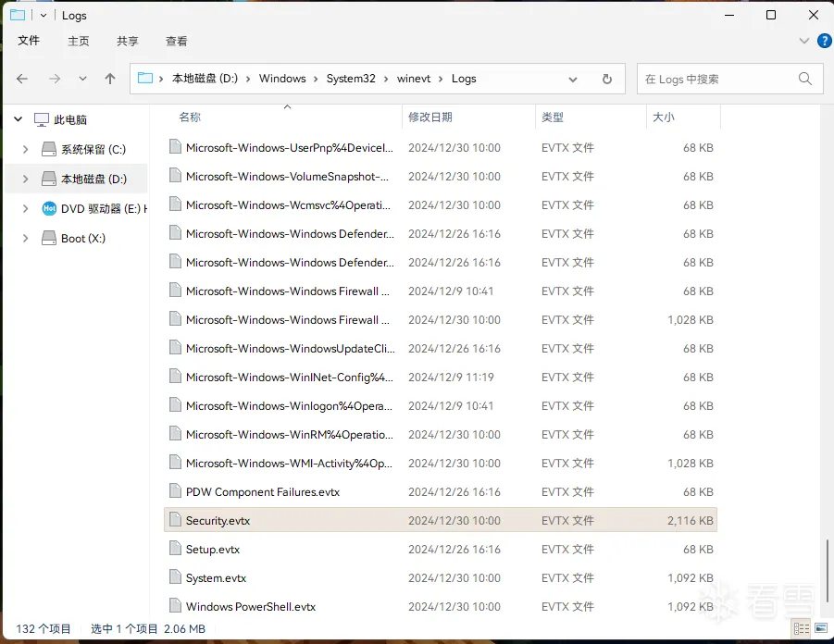Select PDW Component Failures.evtx icon
The width and height of the screenshot is (834, 644).
pos(175,490)
